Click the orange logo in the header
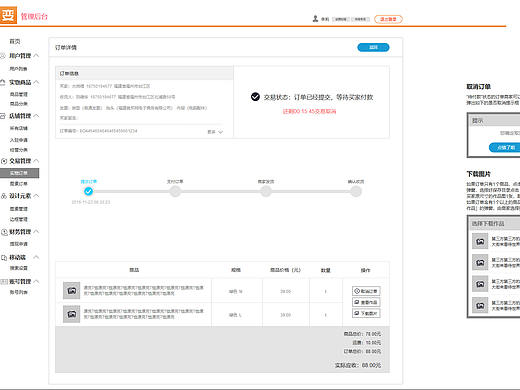The image size is (520, 390). pos(8,15)
